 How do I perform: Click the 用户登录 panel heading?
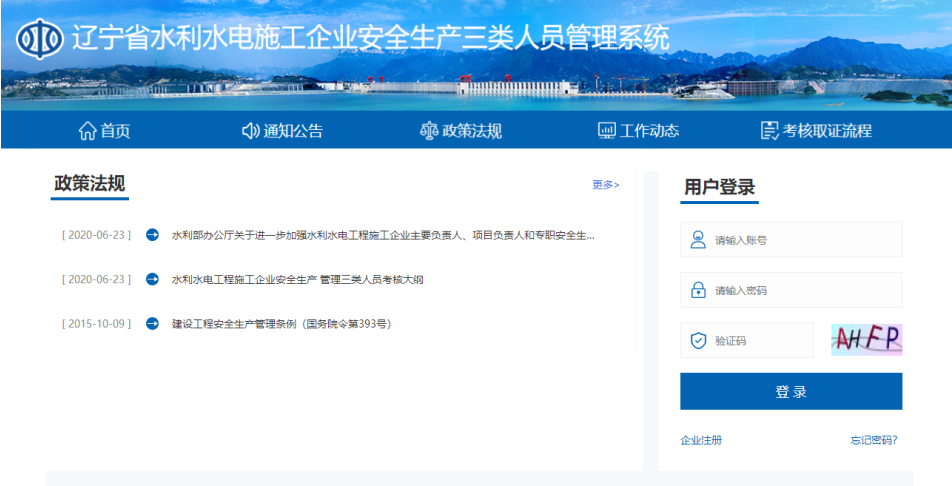(719, 187)
